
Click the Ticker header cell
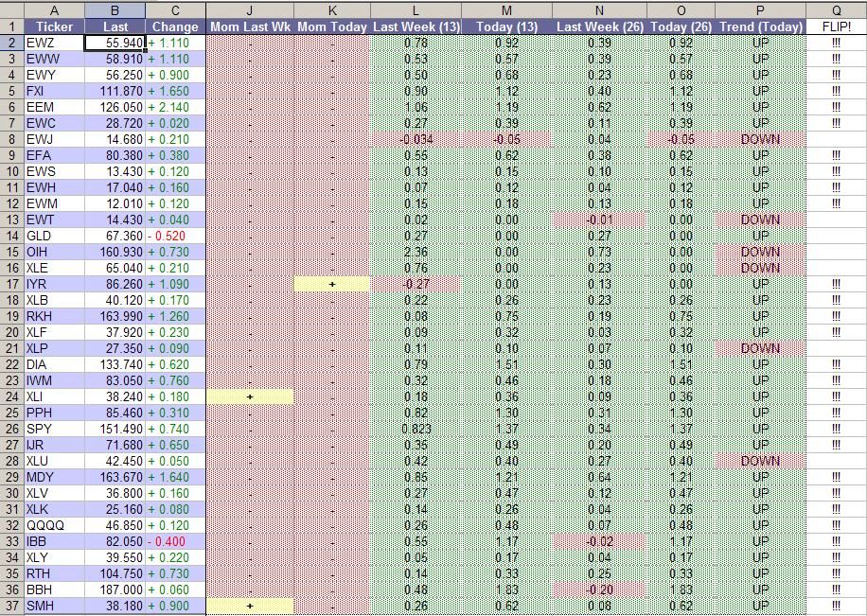click(x=54, y=26)
